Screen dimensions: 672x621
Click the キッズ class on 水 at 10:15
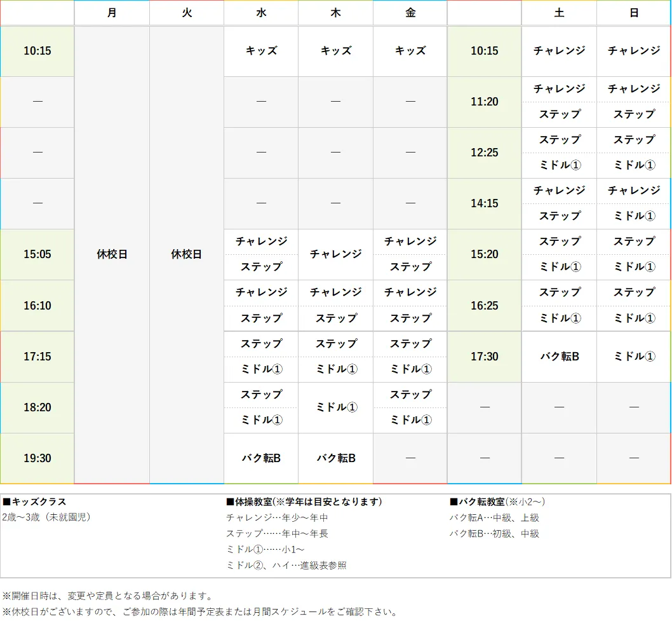pos(260,51)
